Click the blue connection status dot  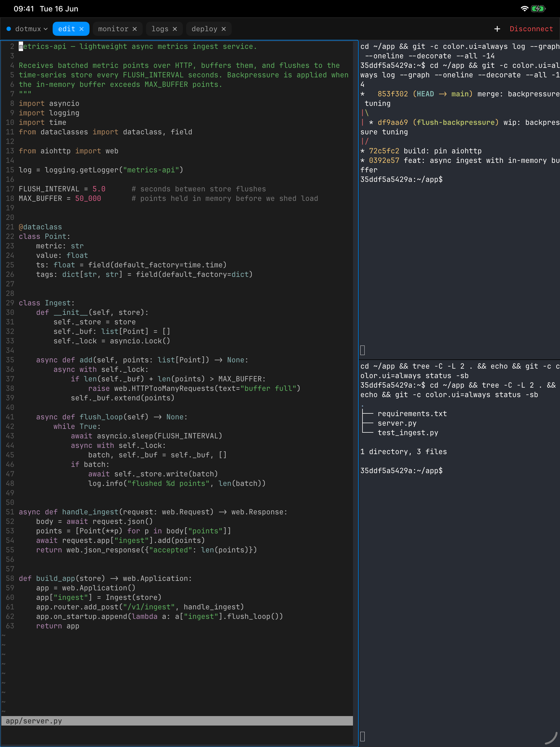(9, 29)
